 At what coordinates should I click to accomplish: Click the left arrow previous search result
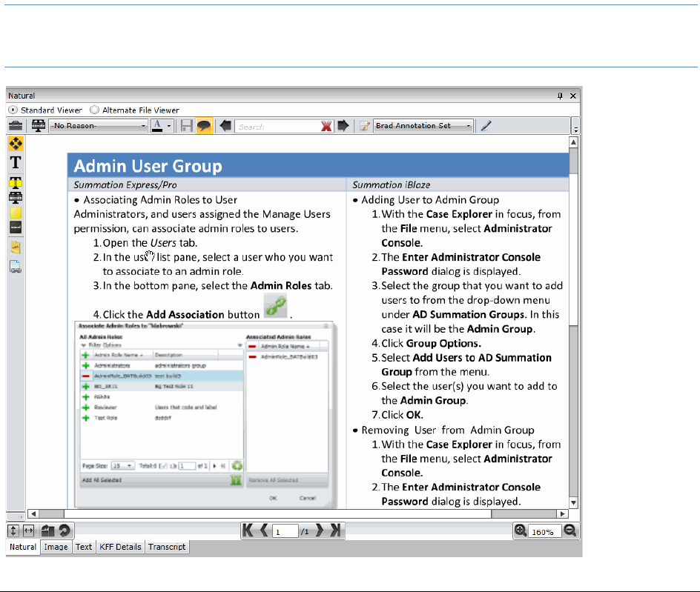(225, 126)
